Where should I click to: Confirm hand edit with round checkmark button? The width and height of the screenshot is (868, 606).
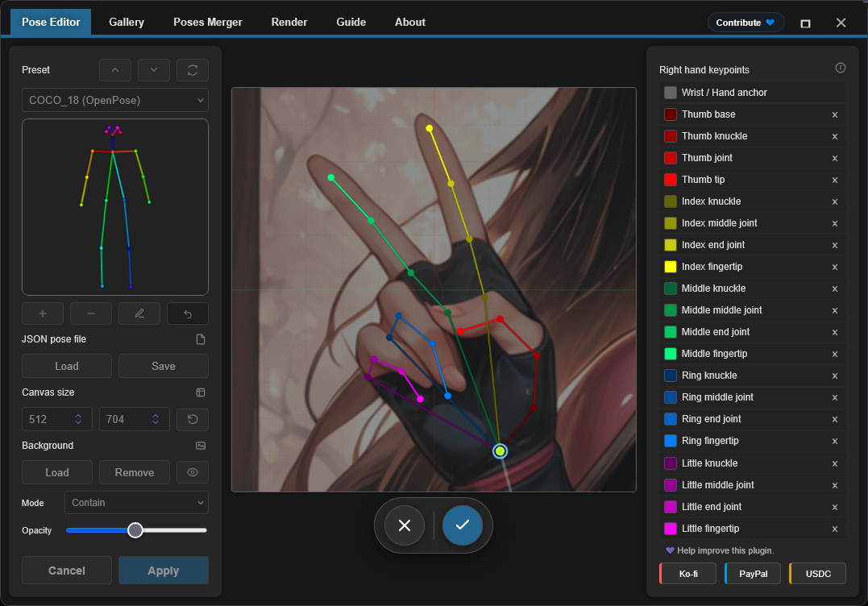[x=463, y=525]
